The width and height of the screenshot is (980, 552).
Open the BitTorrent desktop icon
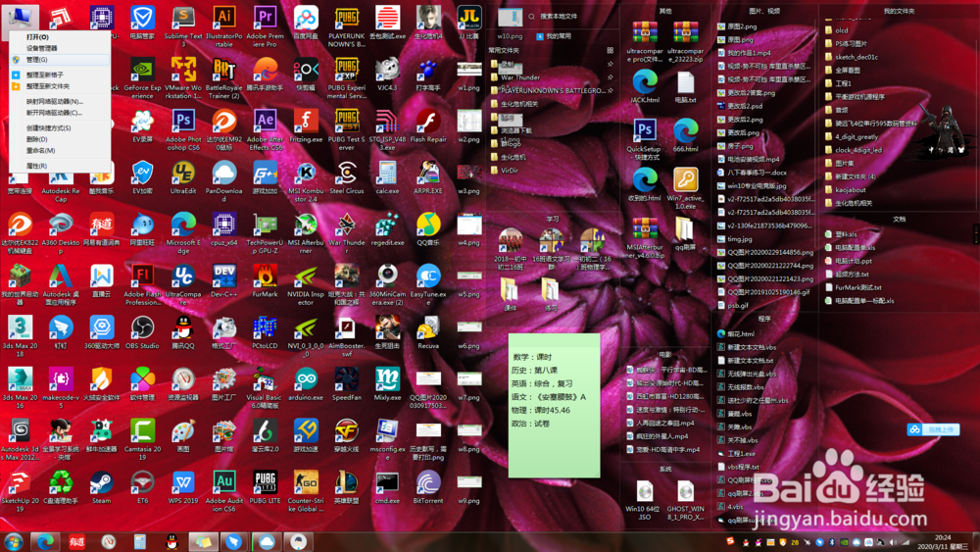coord(428,487)
